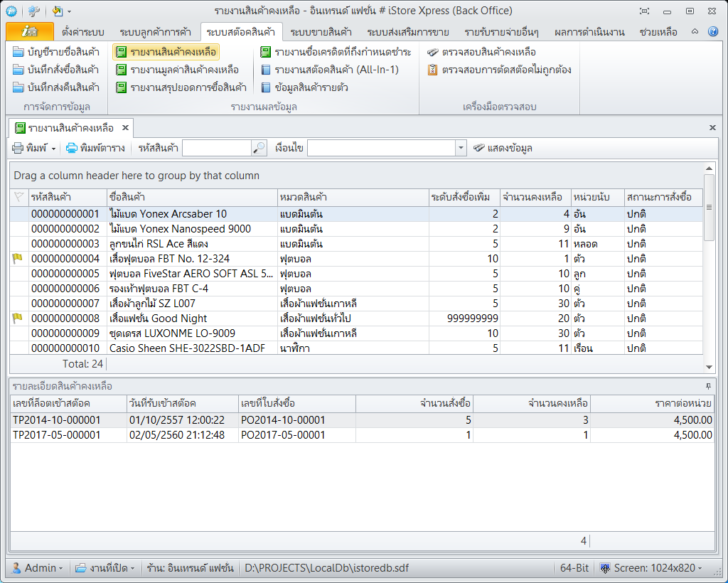Expand the พิมพ์ print dropdown arrow
Viewport: 728px width, 583px height.
(53, 149)
